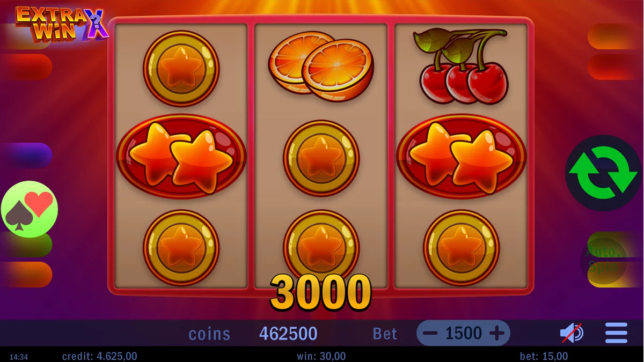This screenshot has height=362, width=644.
Task: Click the center star coin symbol
Action: click(x=321, y=158)
